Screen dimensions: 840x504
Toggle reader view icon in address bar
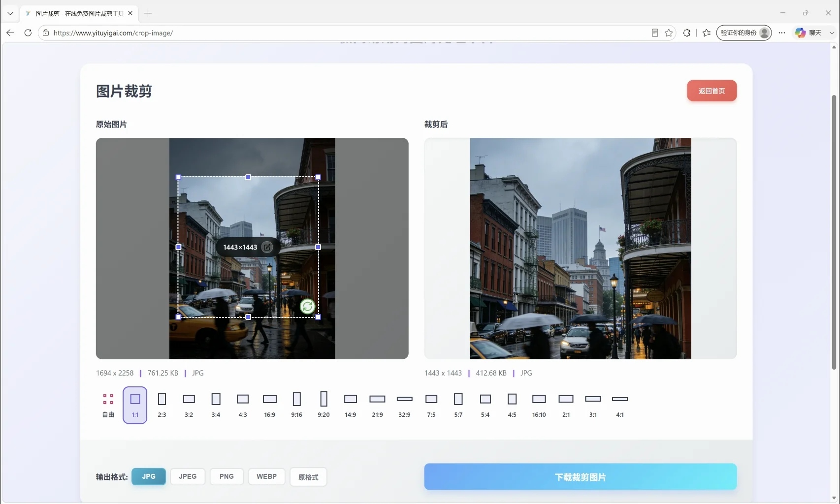tap(654, 33)
